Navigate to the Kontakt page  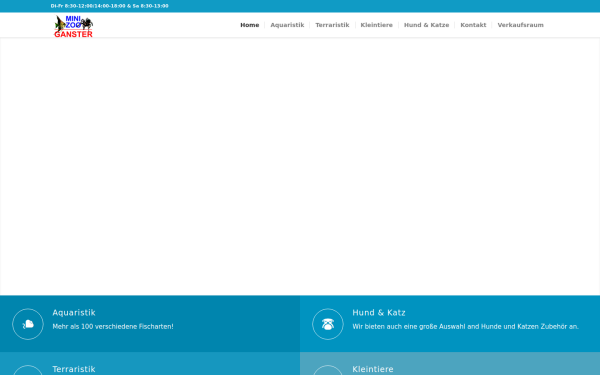coord(473,25)
